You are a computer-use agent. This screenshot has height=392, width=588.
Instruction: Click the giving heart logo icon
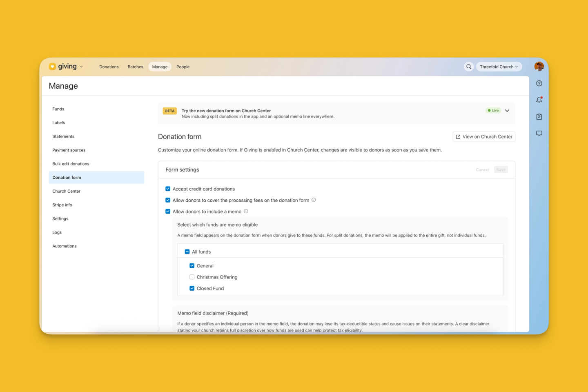tap(52, 67)
